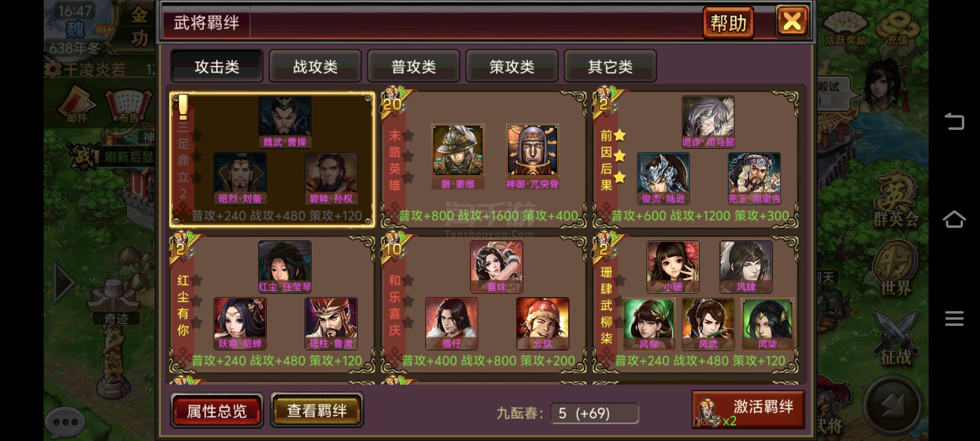This screenshot has width=980, height=441.
Task: Open the 帮助 help button
Action: point(728,23)
